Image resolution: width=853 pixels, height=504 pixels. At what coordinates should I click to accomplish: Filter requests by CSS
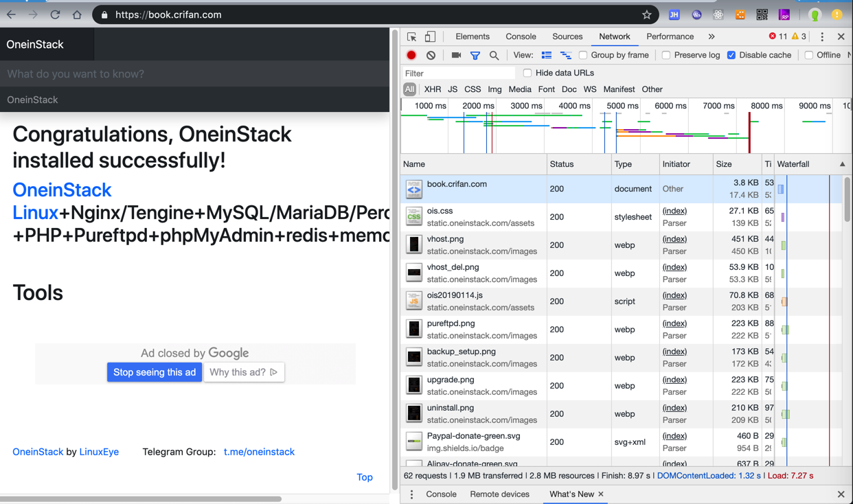pyautogui.click(x=473, y=89)
